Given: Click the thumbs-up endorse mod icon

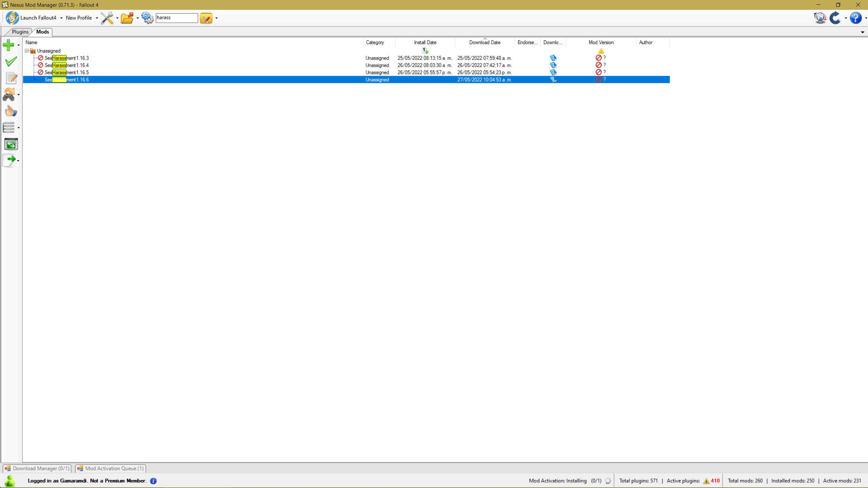Looking at the screenshot, I should (11, 111).
